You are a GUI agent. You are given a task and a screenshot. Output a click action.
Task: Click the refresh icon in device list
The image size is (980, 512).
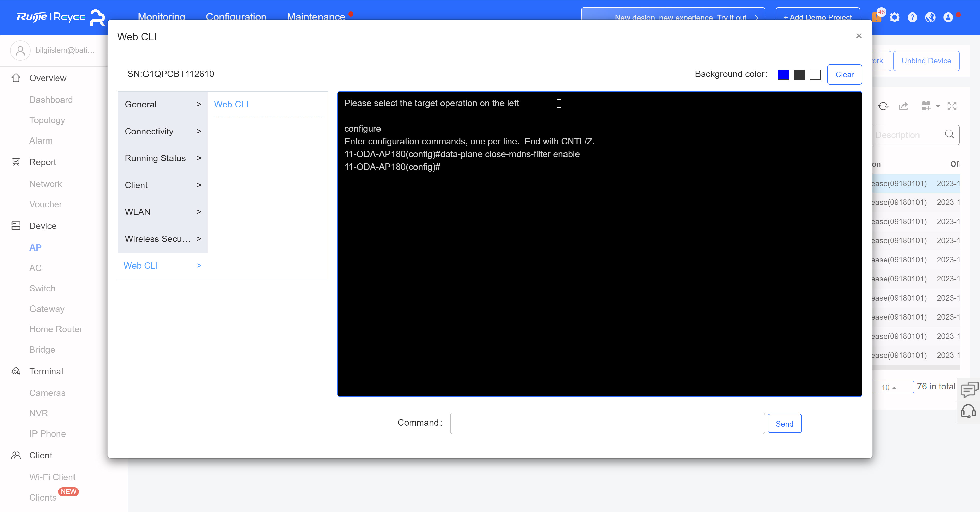coord(883,106)
